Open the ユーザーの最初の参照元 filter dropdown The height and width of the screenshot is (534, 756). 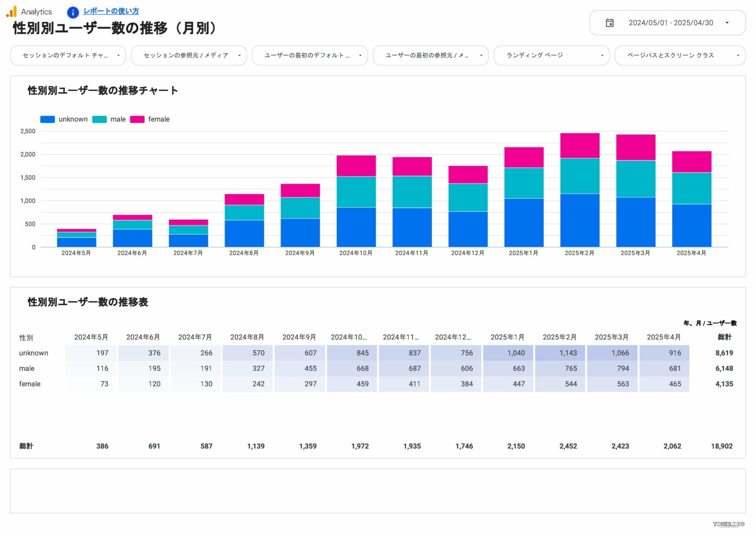(431, 55)
